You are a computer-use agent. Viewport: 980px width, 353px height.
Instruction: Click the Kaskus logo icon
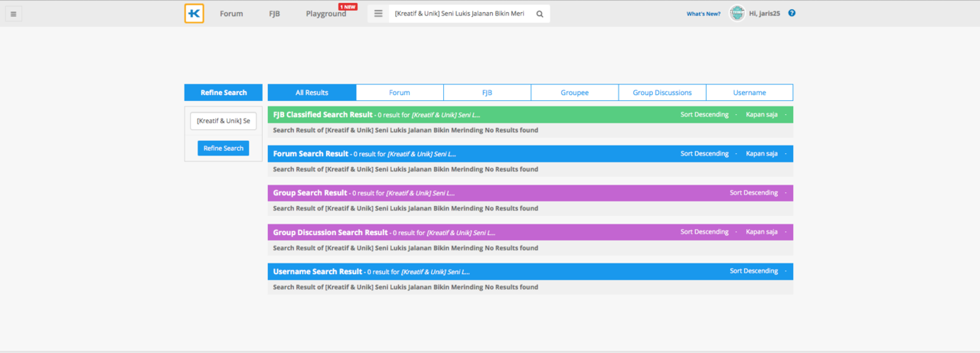pyautogui.click(x=194, y=13)
